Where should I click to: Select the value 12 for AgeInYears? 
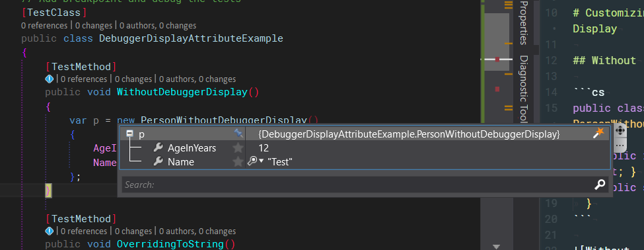[264, 148]
